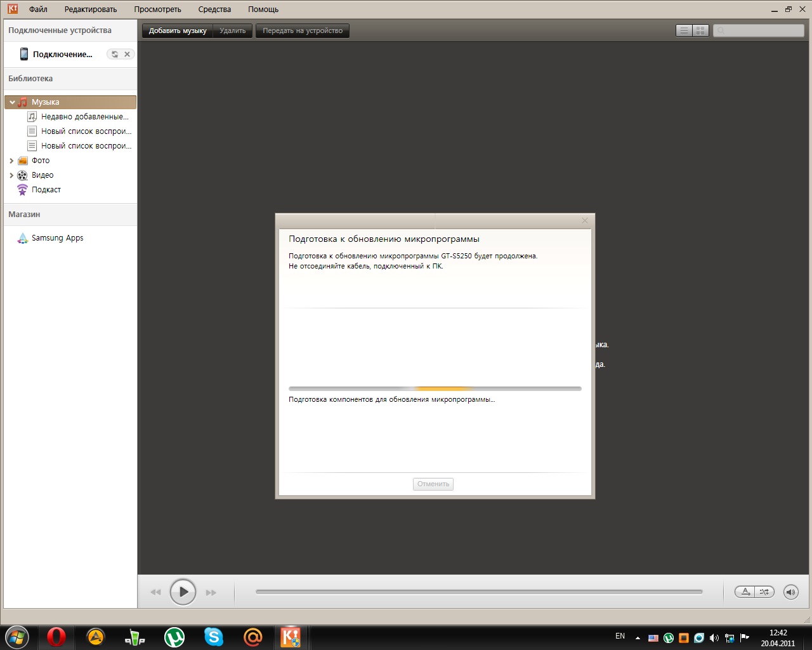Screen dimensions: 812x650
Task: Open AIMP from the taskbar
Action: click(x=96, y=637)
